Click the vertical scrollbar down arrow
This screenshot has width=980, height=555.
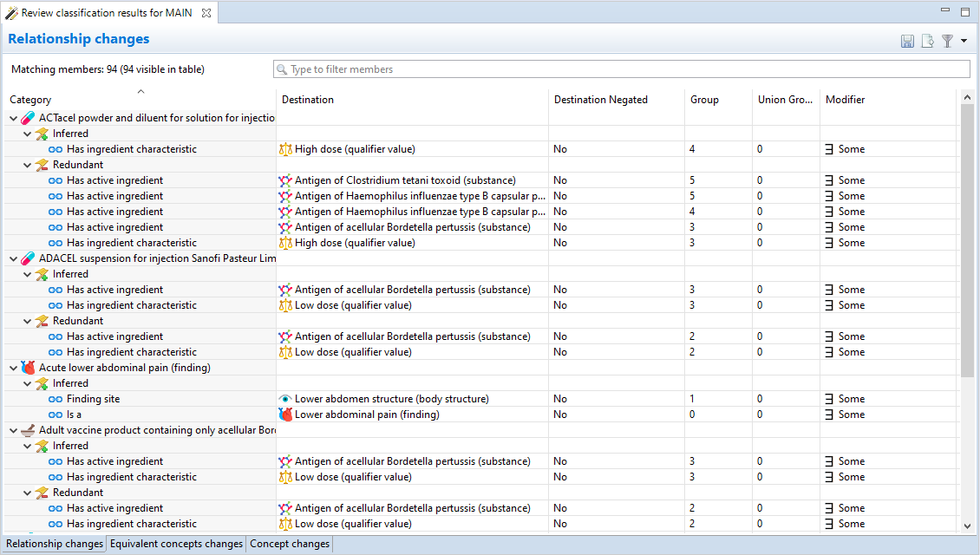968,526
